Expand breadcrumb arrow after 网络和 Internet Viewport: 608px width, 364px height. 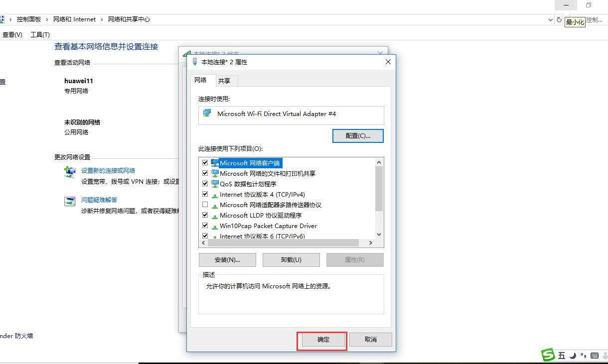coord(102,19)
